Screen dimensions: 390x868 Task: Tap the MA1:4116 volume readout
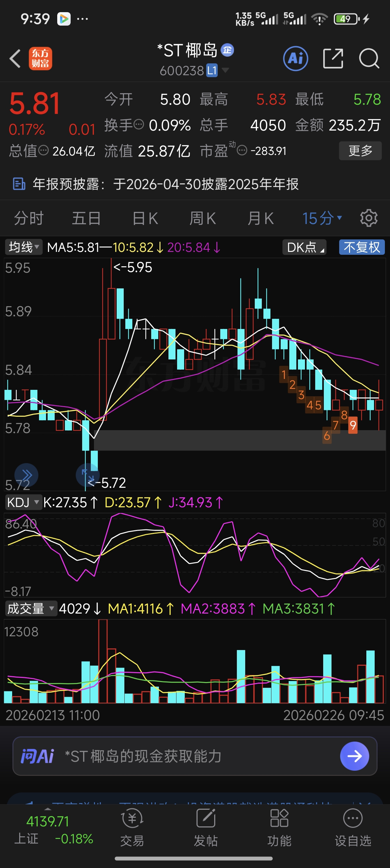(141, 608)
